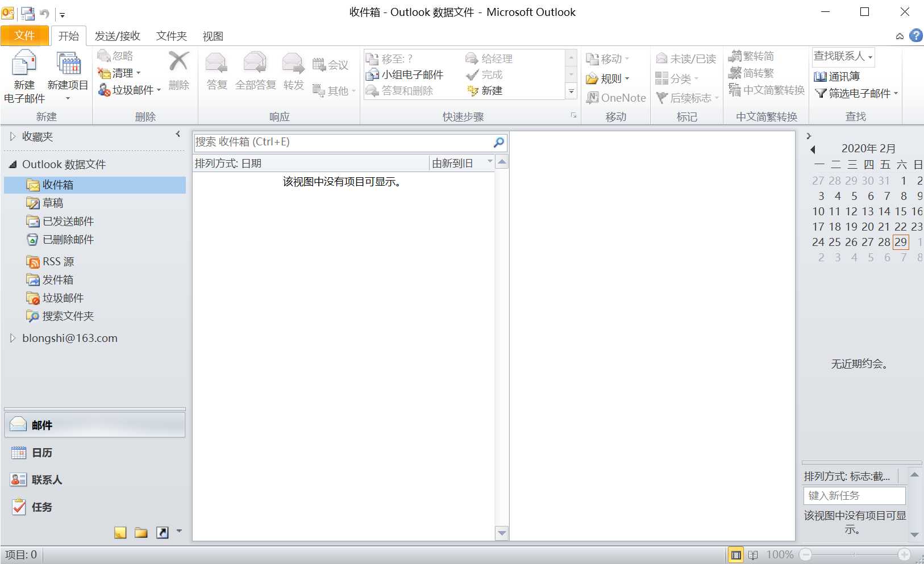Open the Junk mail (垃圾邮件) menu

coord(130,90)
